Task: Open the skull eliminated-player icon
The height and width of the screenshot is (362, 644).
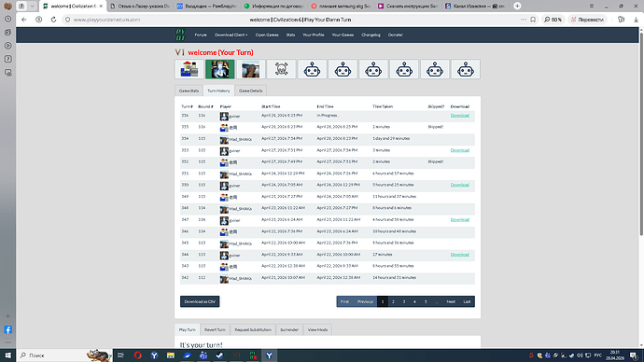Action: pos(281,69)
